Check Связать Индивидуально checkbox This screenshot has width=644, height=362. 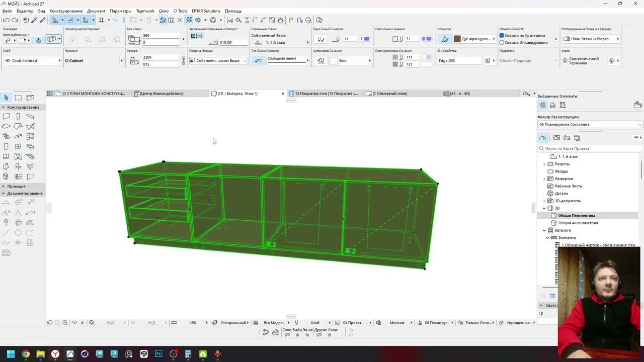coord(502,43)
